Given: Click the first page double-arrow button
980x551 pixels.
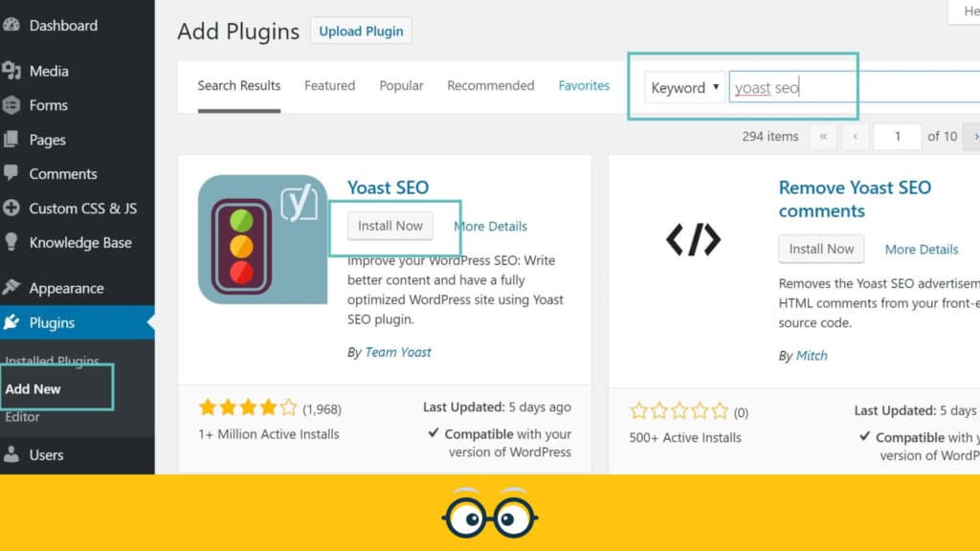Looking at the screenshot, I should 823,136.
